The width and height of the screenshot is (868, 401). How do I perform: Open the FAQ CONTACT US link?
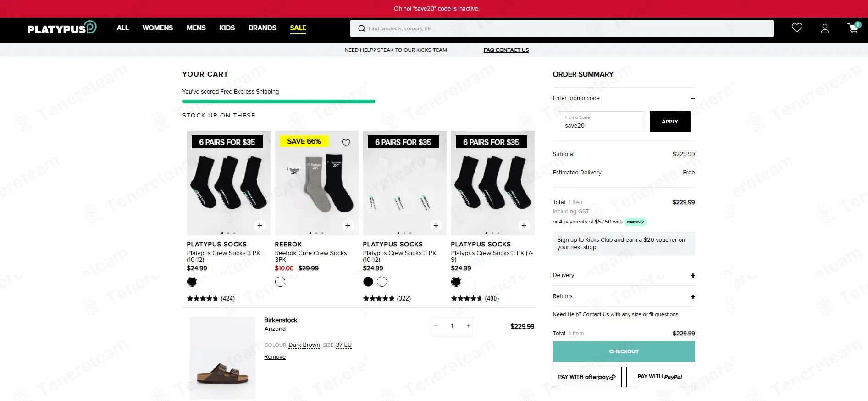coord(506,50)
